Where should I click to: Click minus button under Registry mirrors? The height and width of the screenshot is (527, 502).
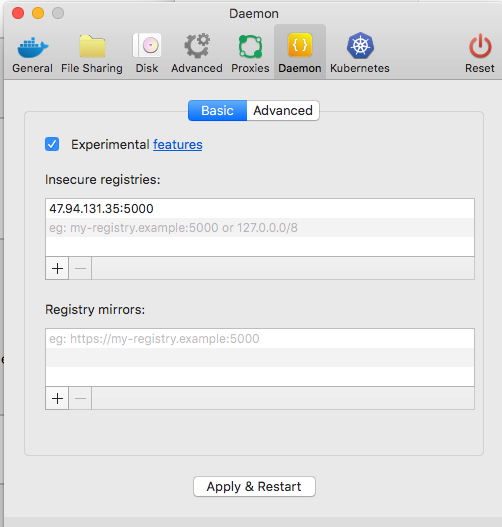[x=80, y=398]
